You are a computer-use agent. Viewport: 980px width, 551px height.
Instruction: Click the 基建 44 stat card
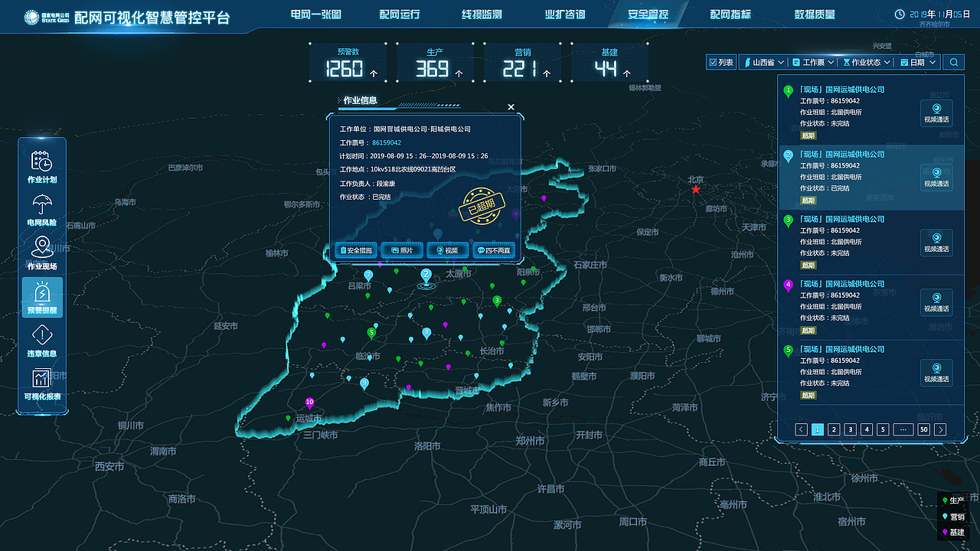(610, 63)
